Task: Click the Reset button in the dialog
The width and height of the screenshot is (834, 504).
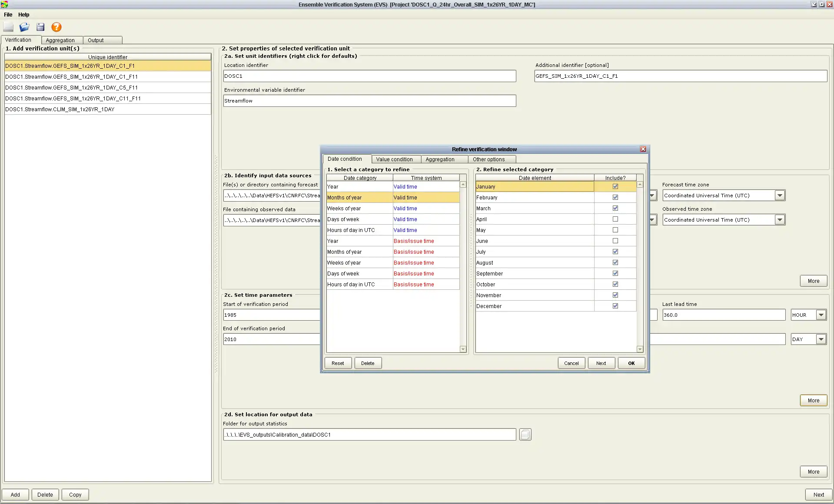Action: [x=337, y=363]
